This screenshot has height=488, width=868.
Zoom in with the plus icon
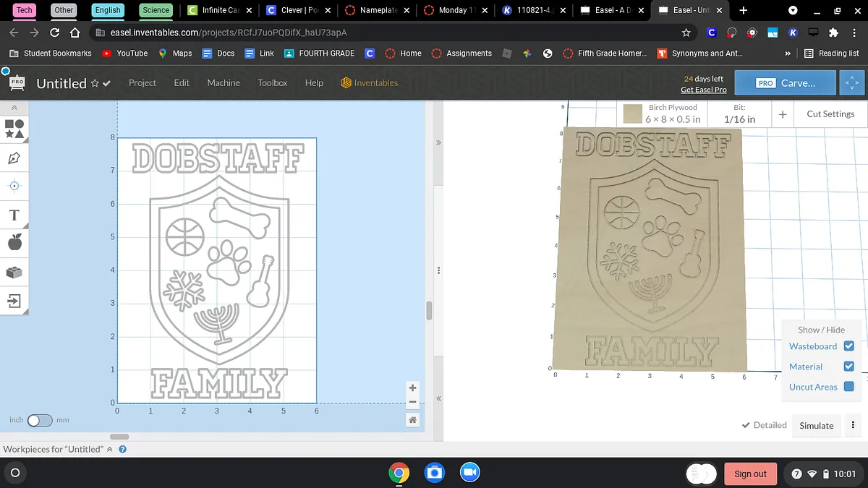click(x=412, y=388)
